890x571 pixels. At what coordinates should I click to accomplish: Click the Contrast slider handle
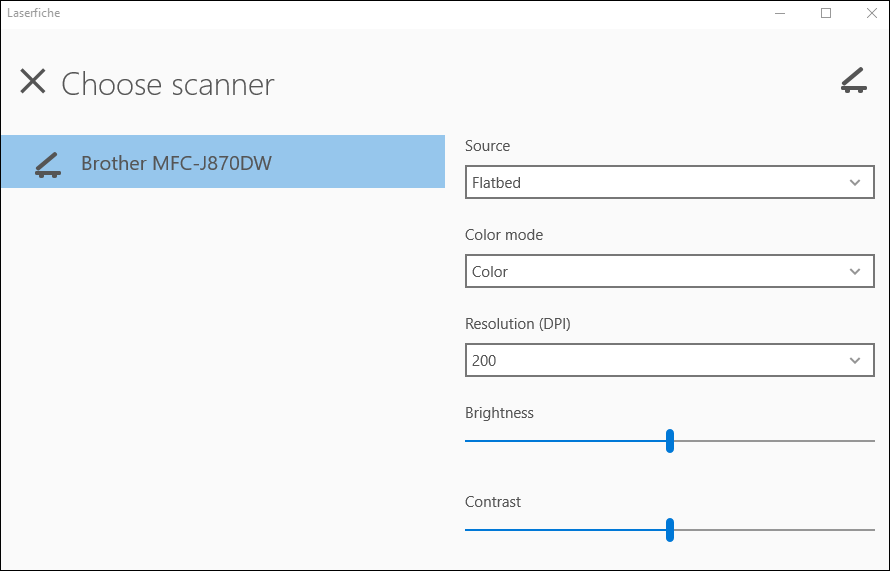pos(670,530)
